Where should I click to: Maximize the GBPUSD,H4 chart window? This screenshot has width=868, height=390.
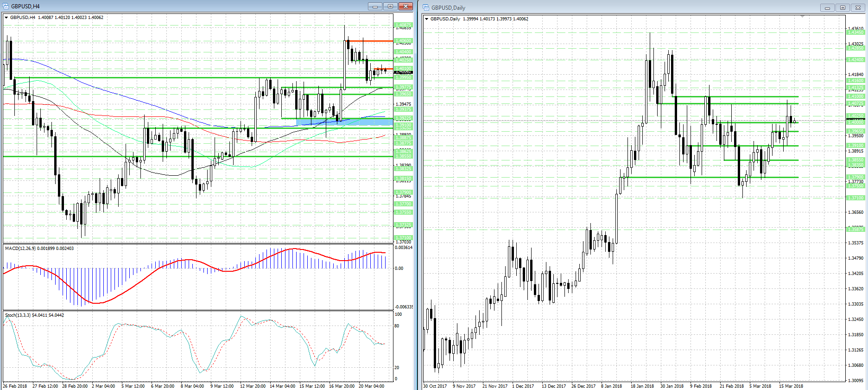(390, 6)
